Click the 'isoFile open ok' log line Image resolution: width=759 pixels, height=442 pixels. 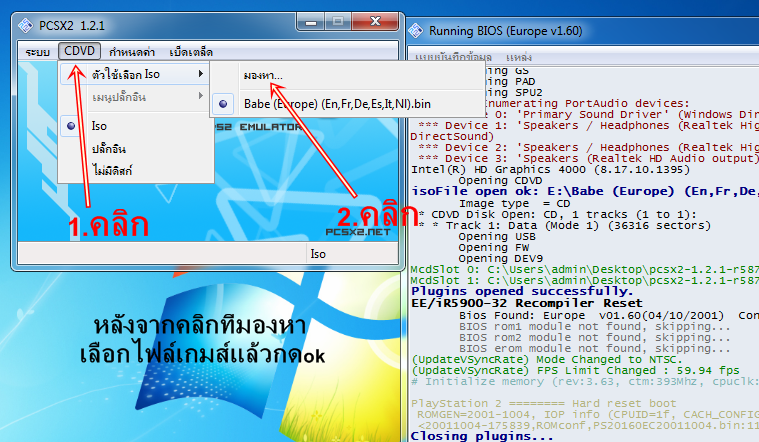(x=585, y=192)
